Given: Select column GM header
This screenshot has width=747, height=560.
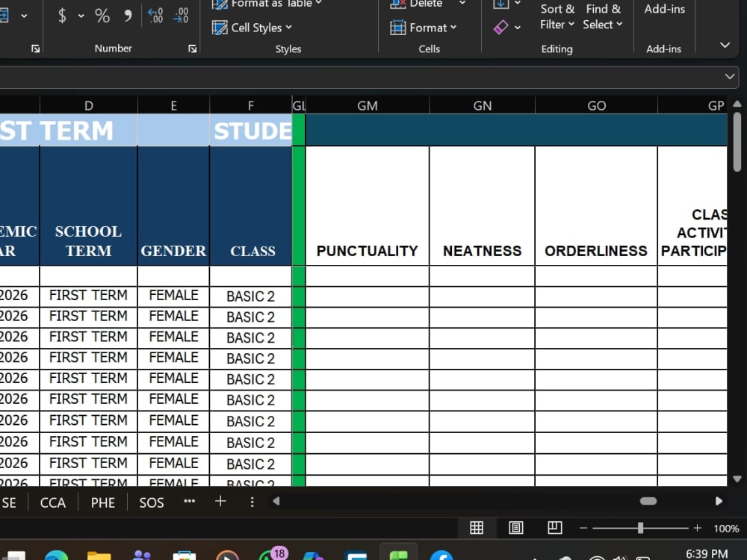Looking at the screenshot, I should [368, 105].
